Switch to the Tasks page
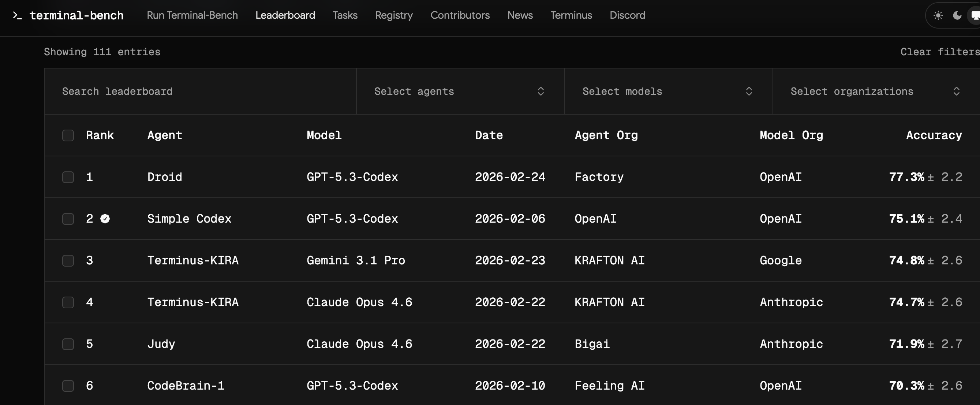 [345, 15]
